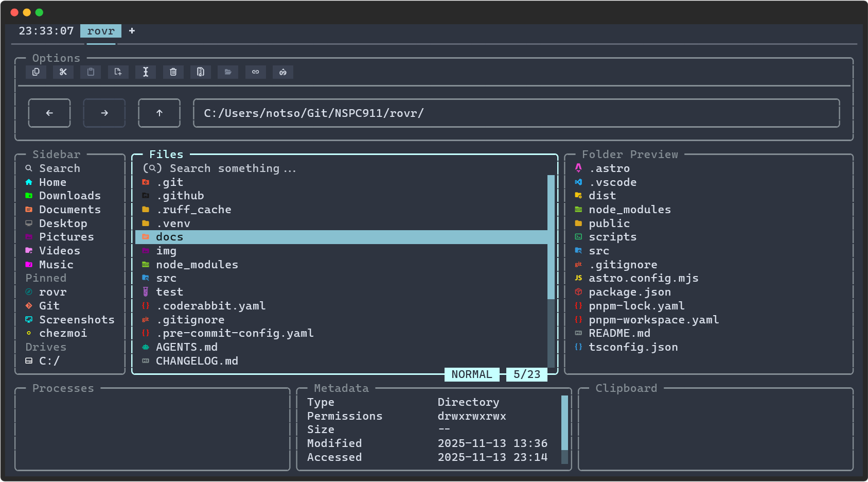Select pinned Screenshots in the sidebar
Viewport: 868px width, 482px height.
point(77,319)
